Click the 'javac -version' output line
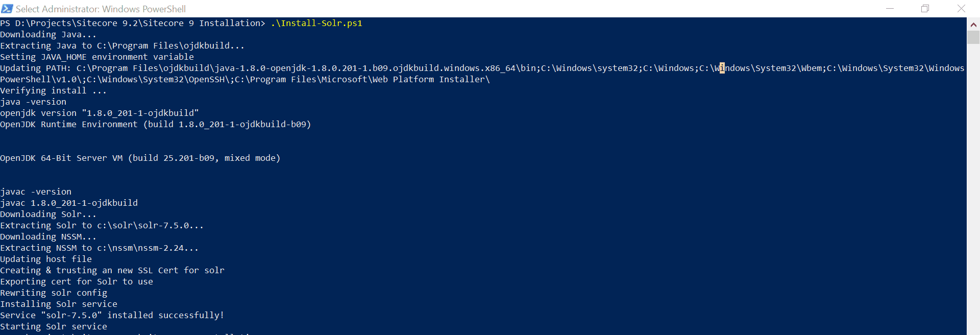The height and width of the screenshot is (335, 980). pos(36,192)
